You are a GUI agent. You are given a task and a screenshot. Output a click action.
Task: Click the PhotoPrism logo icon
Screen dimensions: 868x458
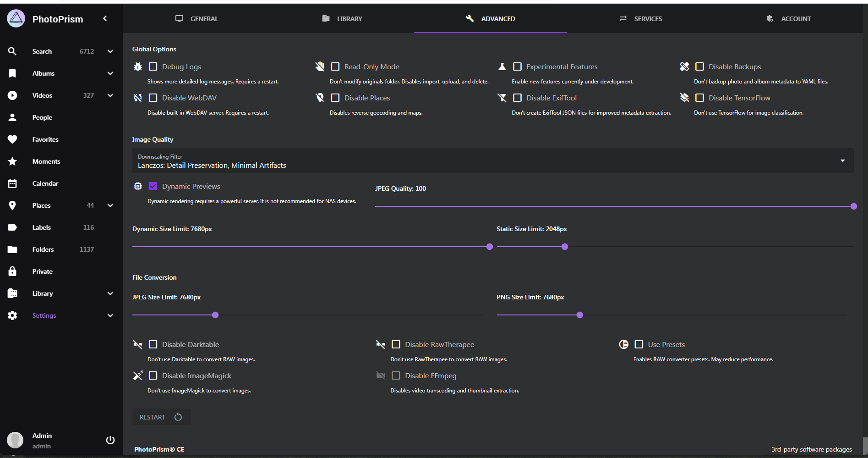[x=16, y=19]
